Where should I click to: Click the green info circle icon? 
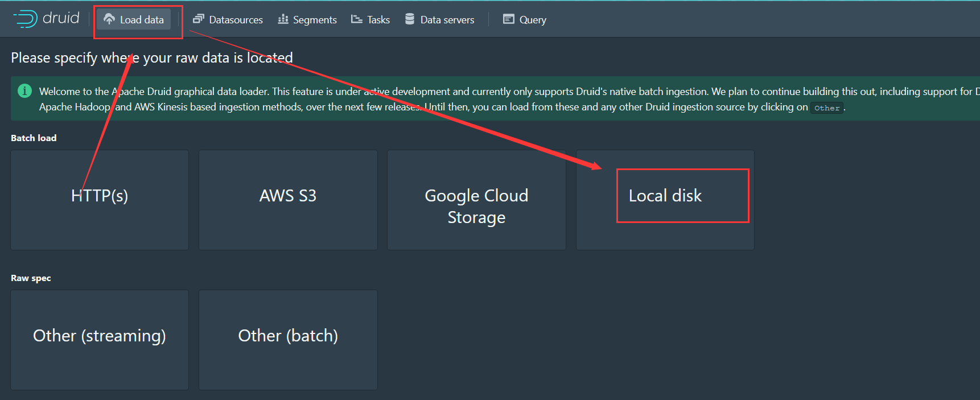click(x=24, y=90)
